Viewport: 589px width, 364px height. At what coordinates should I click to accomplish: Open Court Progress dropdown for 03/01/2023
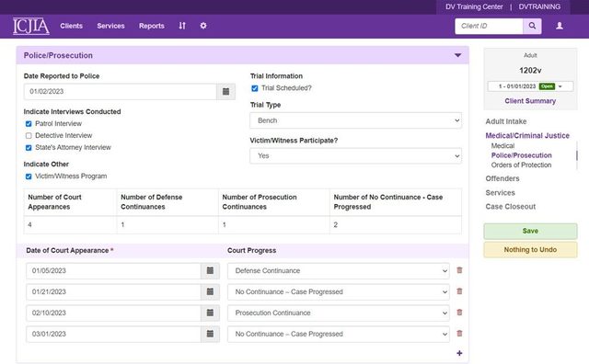[338, 334]
